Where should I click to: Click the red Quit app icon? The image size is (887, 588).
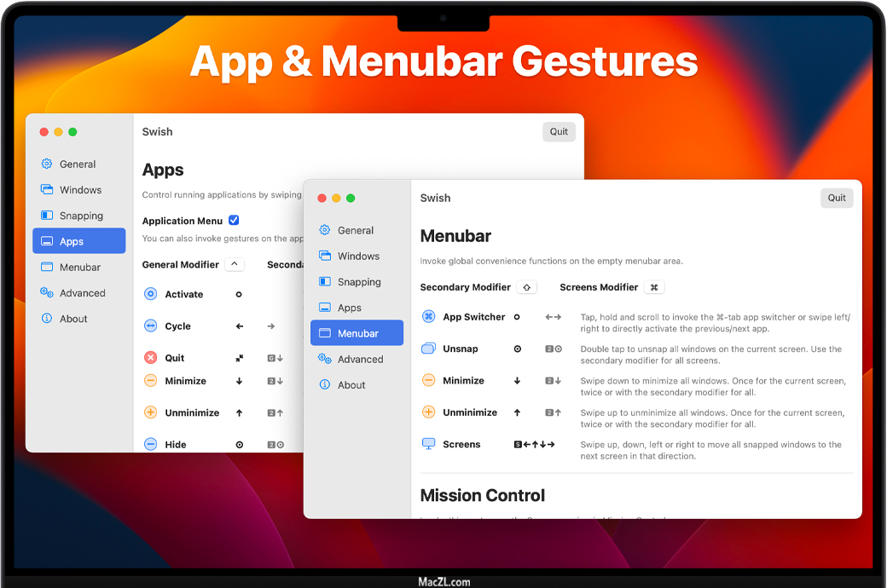tap(151, 358)
